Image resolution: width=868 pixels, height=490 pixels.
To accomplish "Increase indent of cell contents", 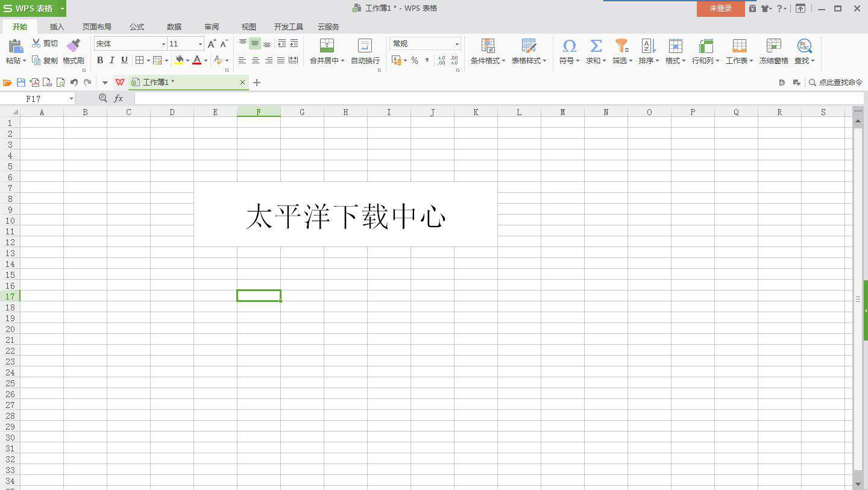I will pos(294,43).
